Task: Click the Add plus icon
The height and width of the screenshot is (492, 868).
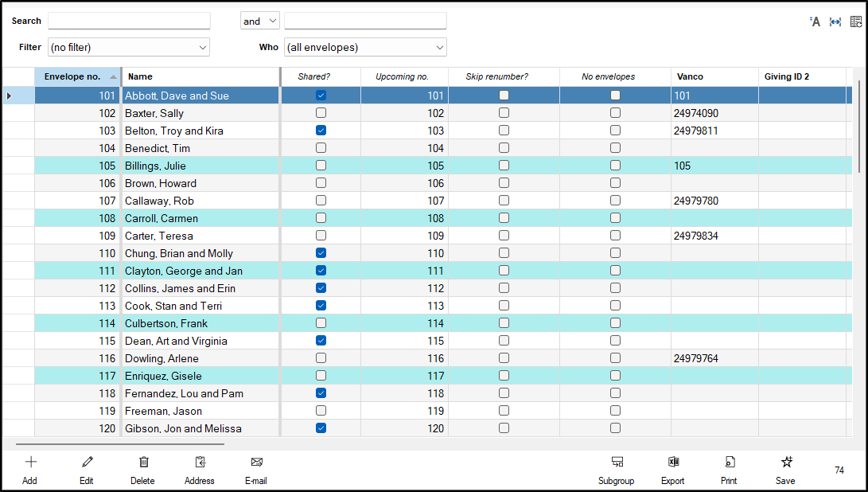Action: click(30, 463)
